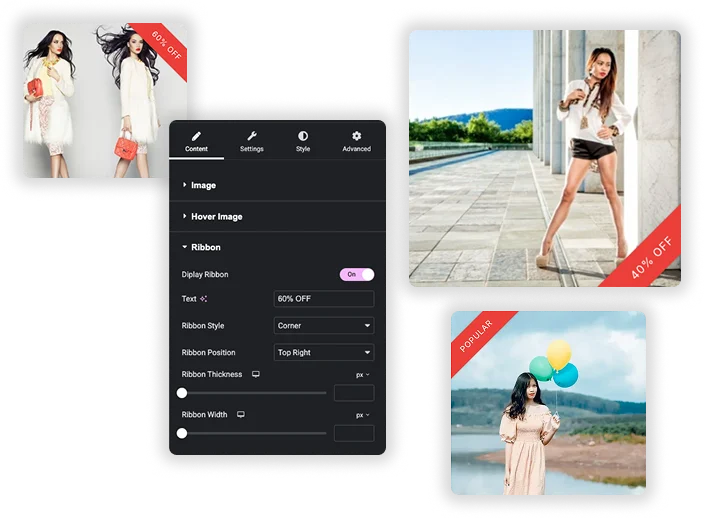Click the image with 40% OFF ribbon

[545, 158]
